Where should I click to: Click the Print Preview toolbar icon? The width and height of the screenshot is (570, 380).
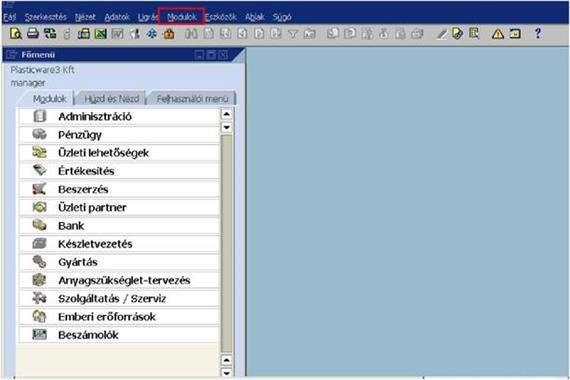(x=15, y=34)
